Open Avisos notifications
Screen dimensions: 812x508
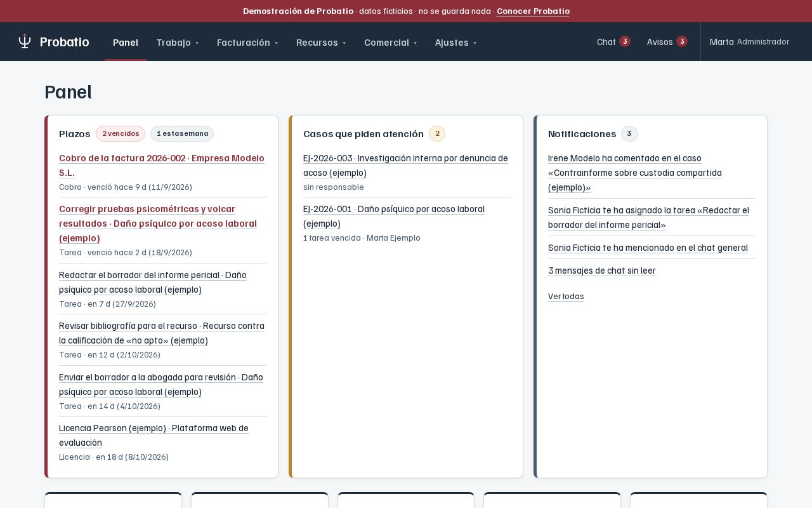tap(667, 42)
